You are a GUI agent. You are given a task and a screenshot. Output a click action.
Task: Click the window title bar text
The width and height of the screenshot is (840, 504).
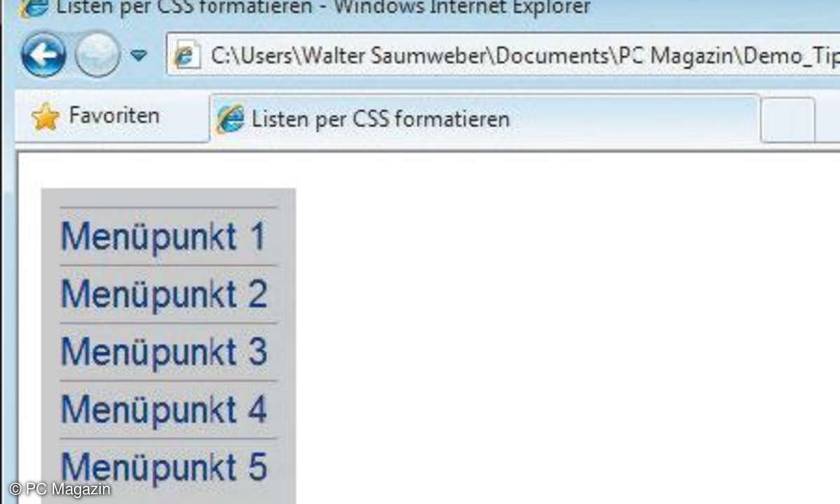(322, 8)
